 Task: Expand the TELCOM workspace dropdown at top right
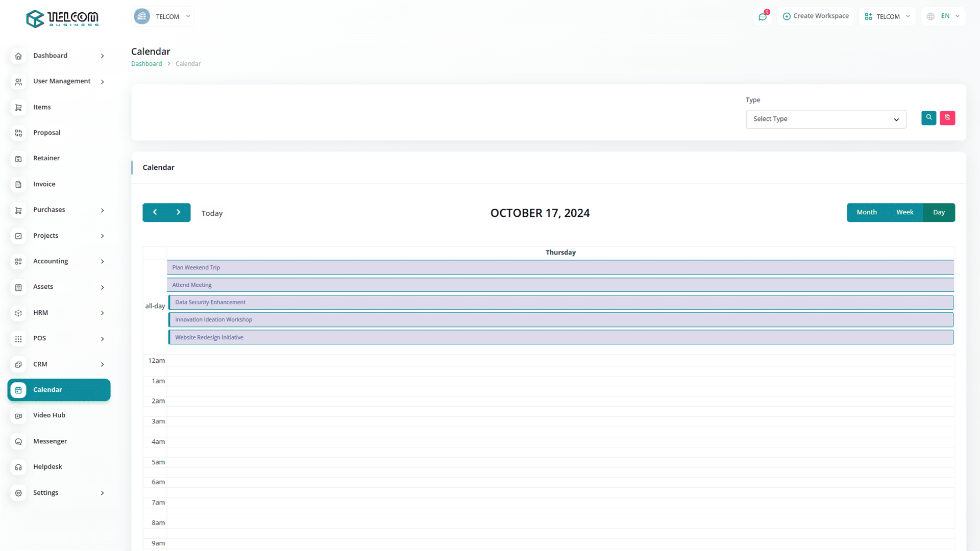tap(887, 16)
